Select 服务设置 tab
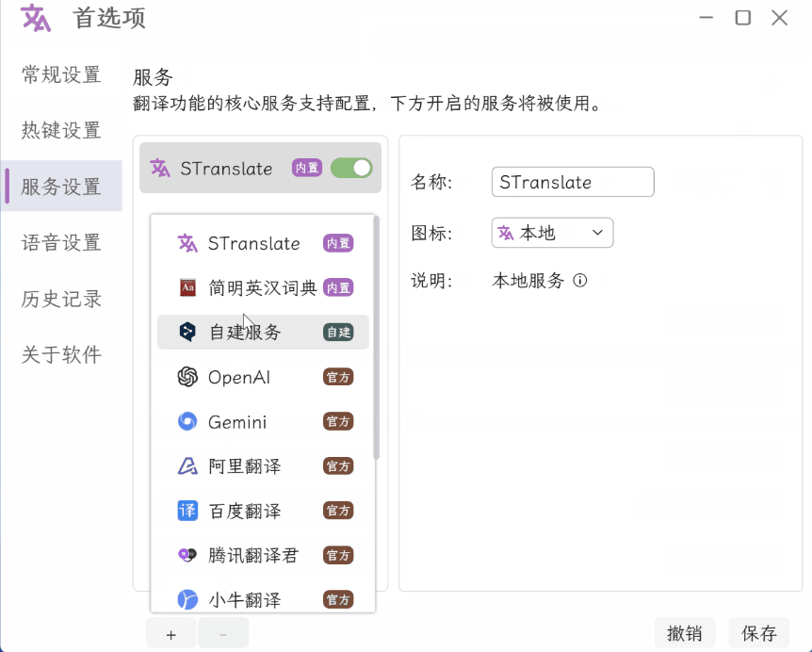The width and height of the screenshot is (812, 652). [61, 186]
